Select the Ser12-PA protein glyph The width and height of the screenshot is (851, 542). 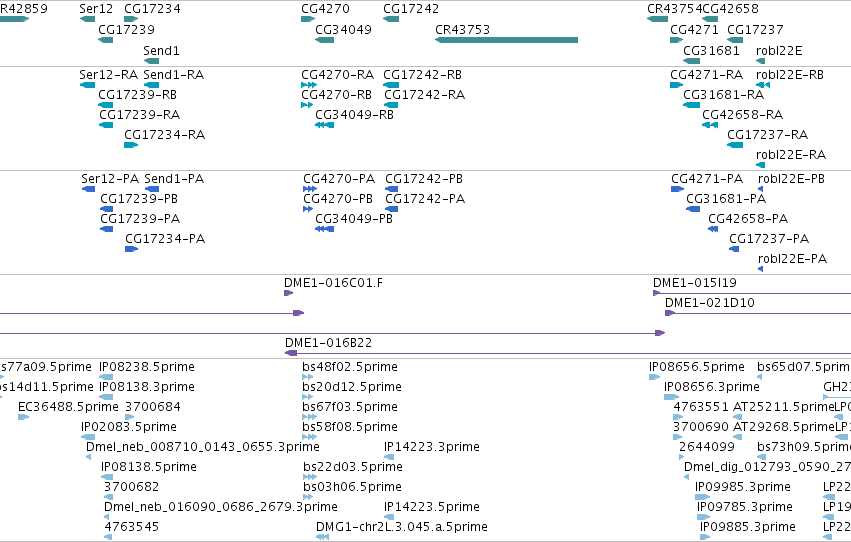click(x=88, y=189)
